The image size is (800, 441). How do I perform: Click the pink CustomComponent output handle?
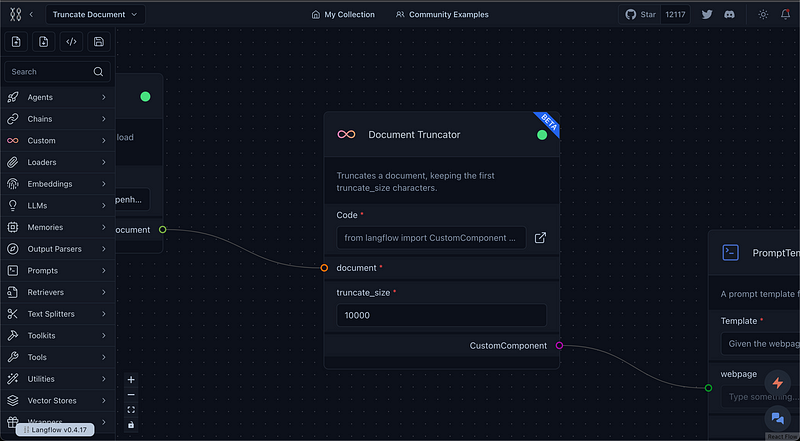[x=559, y=346]
